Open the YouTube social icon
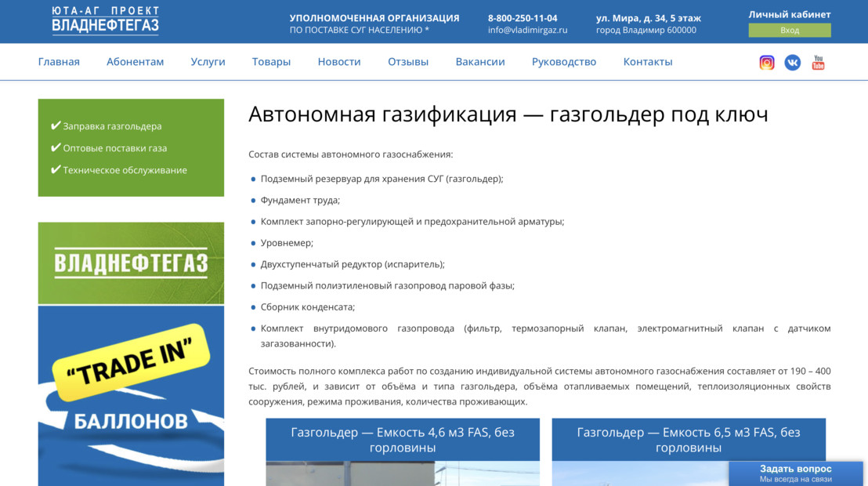Viewport: 868px width, 486px height. 818,63
